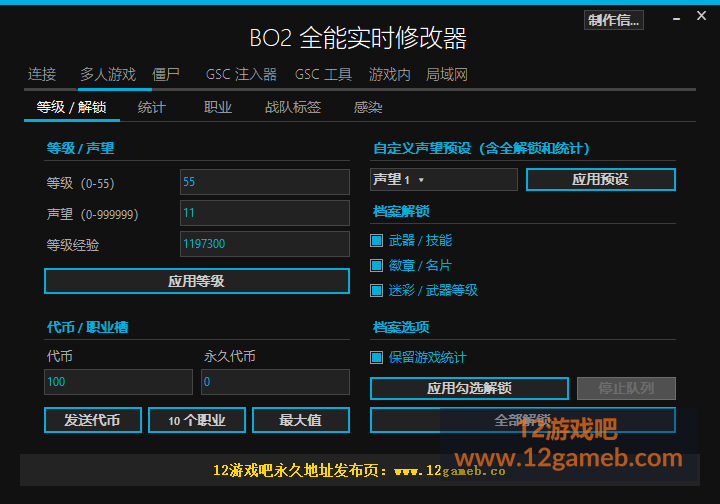Uncheck the 迷彩 / 武器等级 option

[x=377, y=290]
